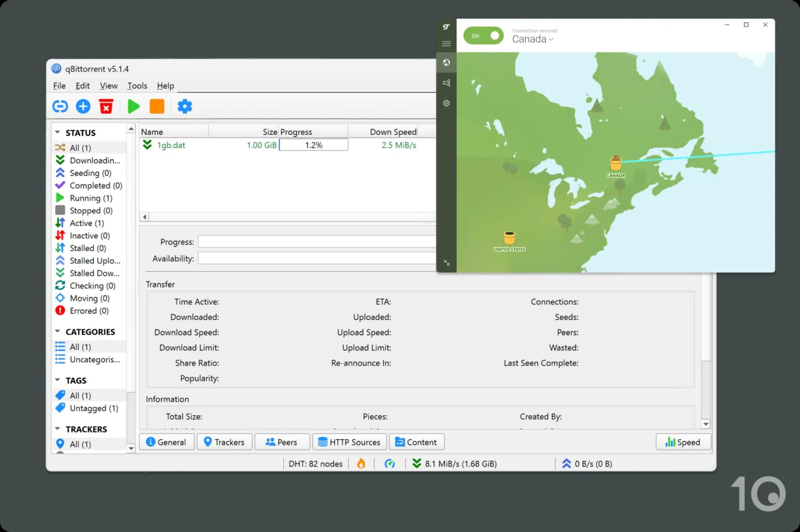Open TunnelBear settings gear
800x532 pixels.
[446, 103]
